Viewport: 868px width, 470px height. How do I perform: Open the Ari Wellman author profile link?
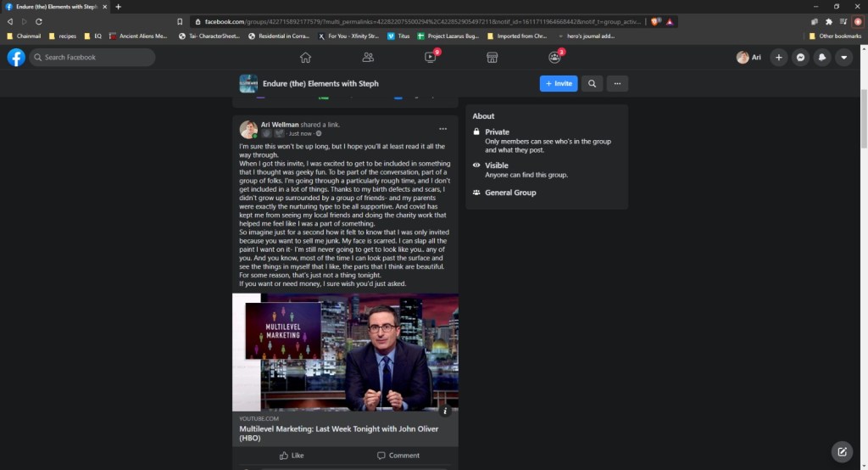click(x=279, y=125)
